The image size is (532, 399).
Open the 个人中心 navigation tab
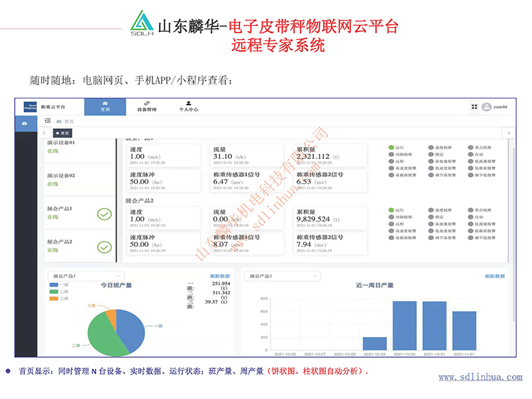[x=189, y=106]
